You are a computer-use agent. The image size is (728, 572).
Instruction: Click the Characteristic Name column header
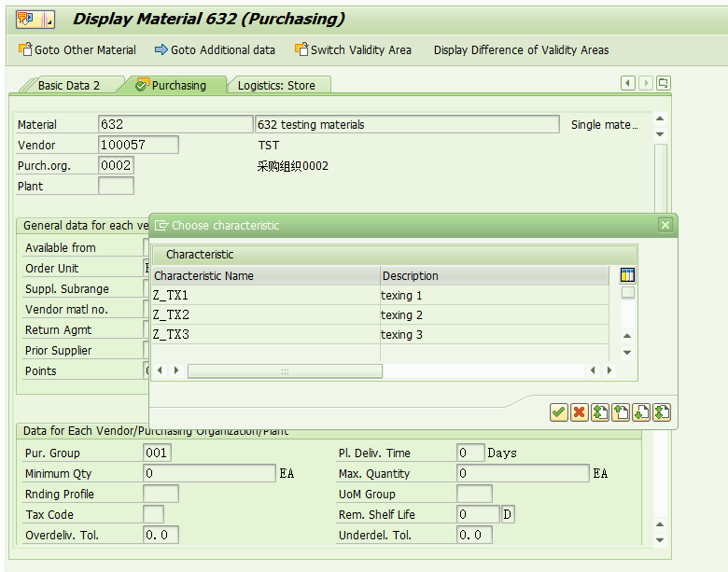(x=266, y=276)
